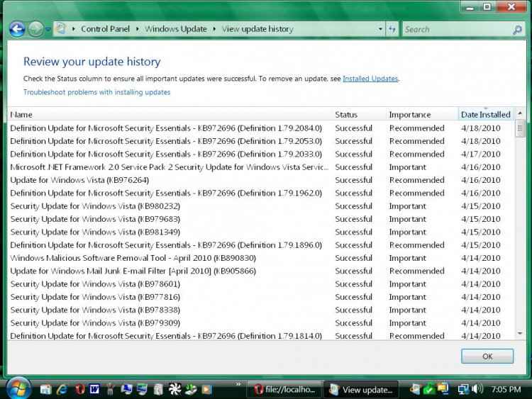Select Security Update for Windows Vista (KB977816)
532x399 pixels.
pos(260,297)
